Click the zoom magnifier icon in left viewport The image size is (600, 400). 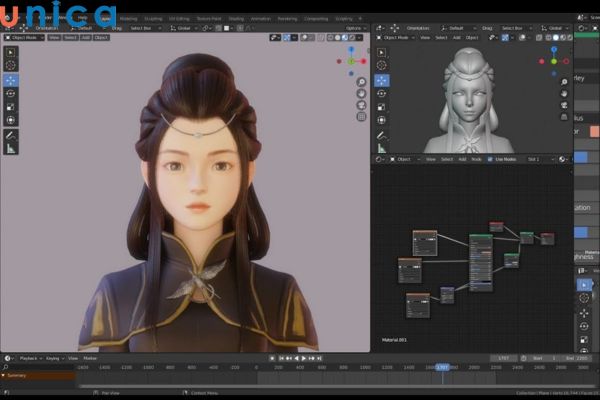pyautogui.click(x=361, y=82)
